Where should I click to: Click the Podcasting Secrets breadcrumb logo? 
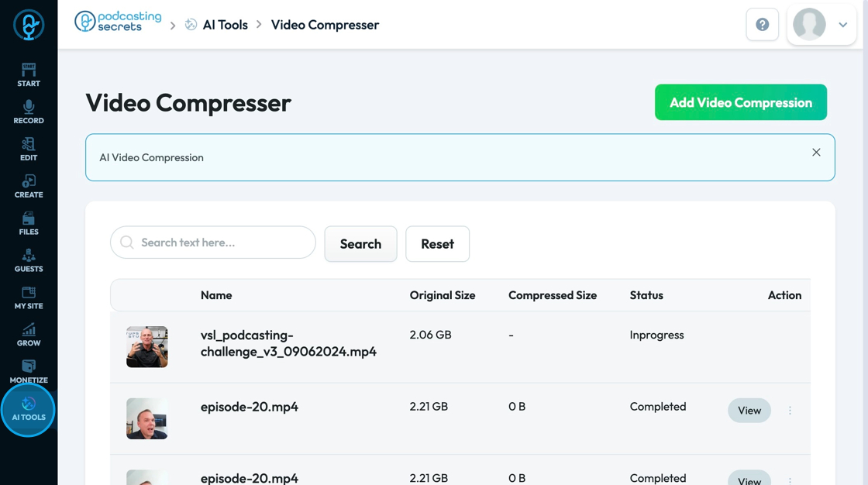click(118, 22)
